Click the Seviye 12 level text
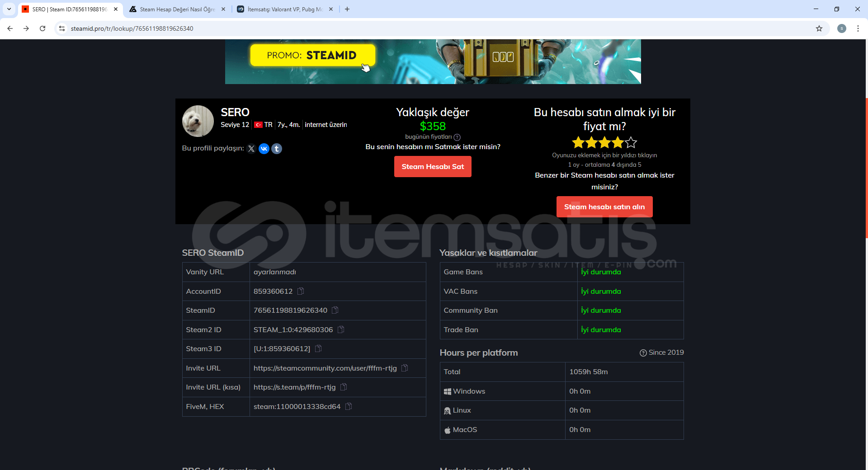Viewport: 868px width, 470px height. point(235,125)
